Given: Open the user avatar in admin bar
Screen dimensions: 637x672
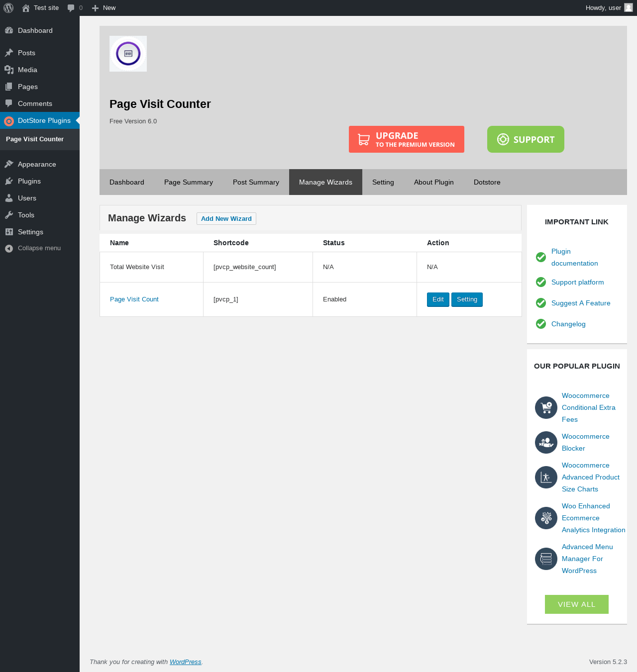Looking at the screenshot, I should [629, 7].
